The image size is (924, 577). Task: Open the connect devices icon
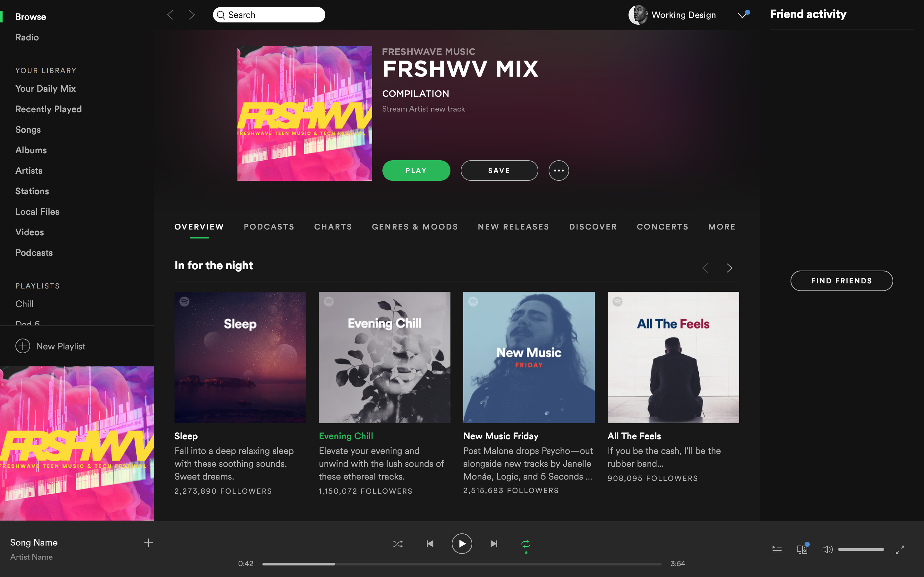point(802,549)
